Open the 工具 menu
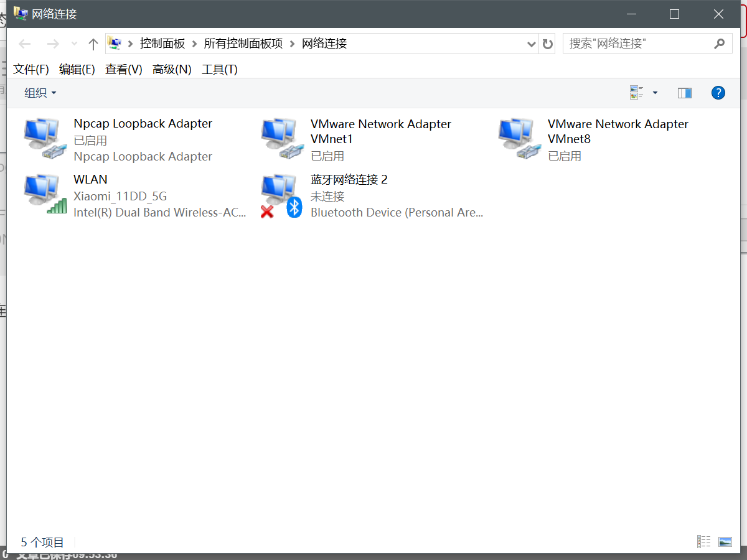This screenshot has width=747, height=560. coord(219,69)
